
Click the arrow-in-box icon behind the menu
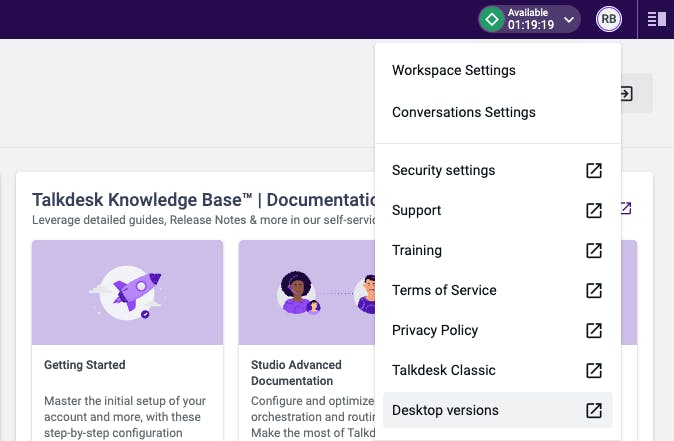pyautogui.click(x=627, y=94)
